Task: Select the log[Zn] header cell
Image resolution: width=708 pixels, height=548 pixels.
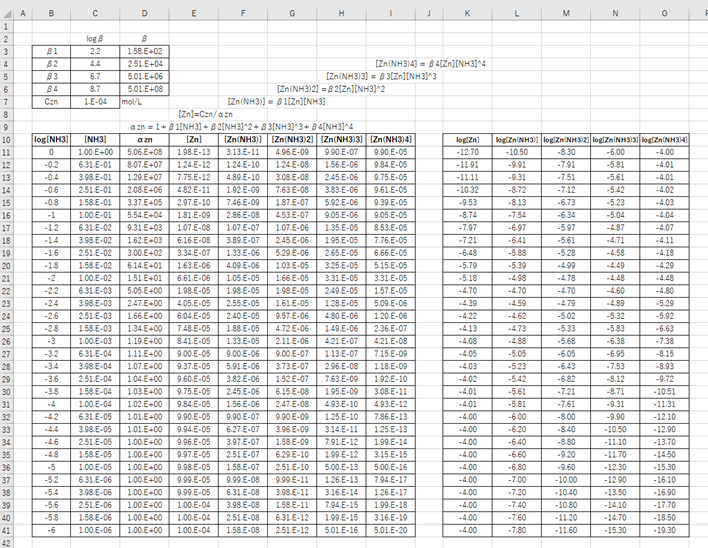Action: [x=467, y=140]
